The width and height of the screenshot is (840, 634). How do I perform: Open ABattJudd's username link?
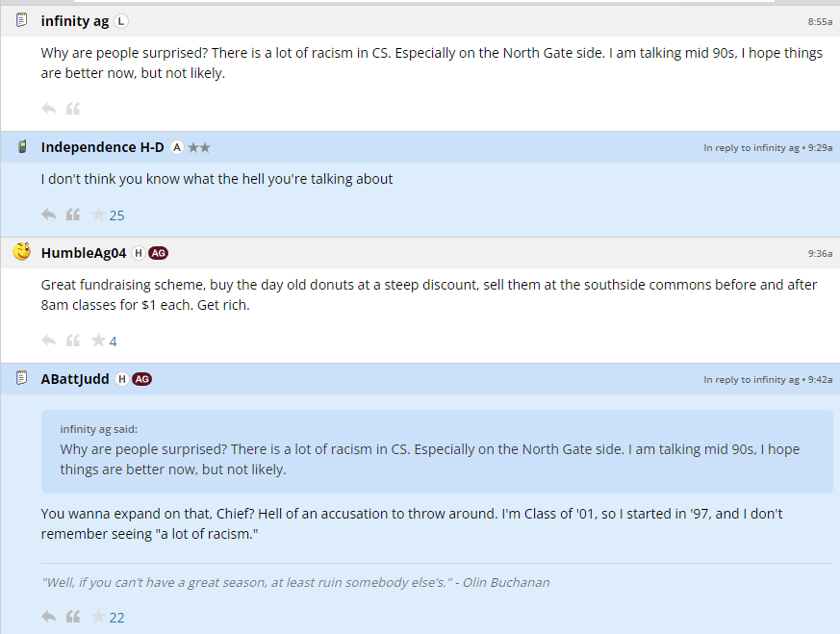click(75, 379)
